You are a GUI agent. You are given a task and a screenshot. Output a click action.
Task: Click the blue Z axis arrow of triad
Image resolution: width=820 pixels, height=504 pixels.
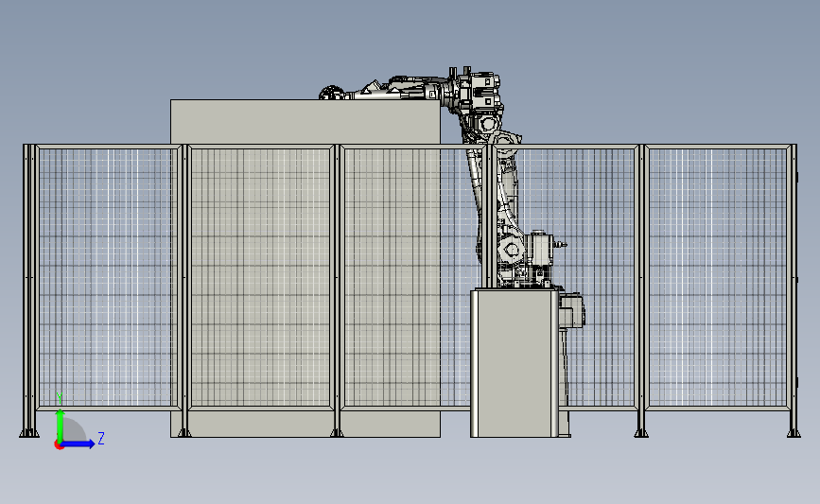point(78,444)
